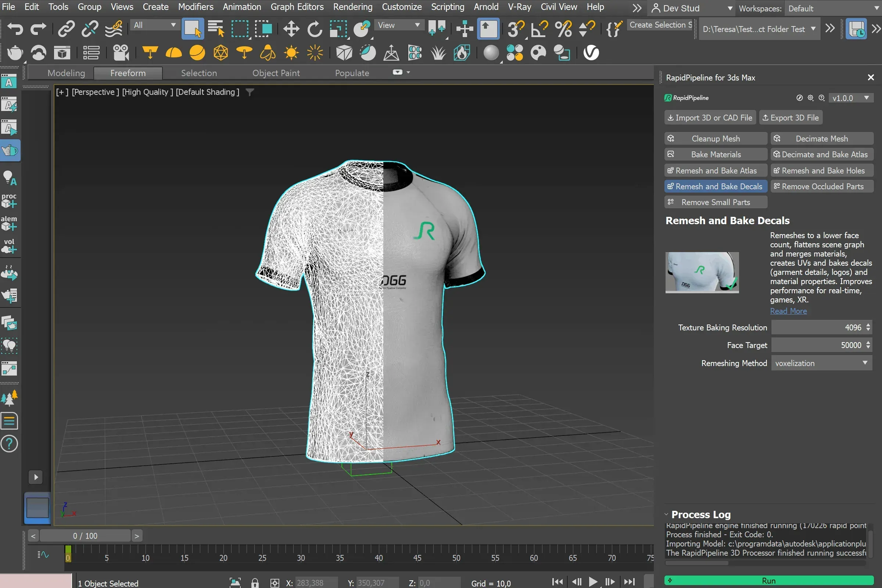Activate the Select Object tool

pos(193,29)
